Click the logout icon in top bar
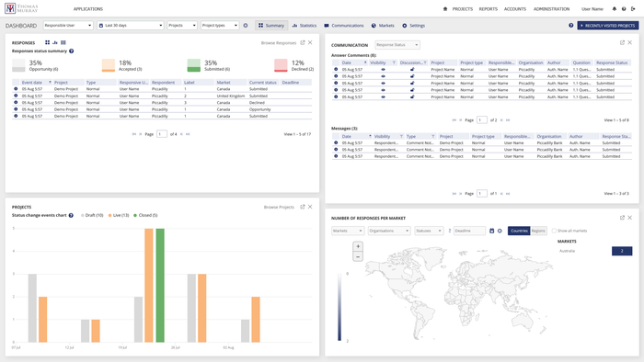 click(633, 9)
